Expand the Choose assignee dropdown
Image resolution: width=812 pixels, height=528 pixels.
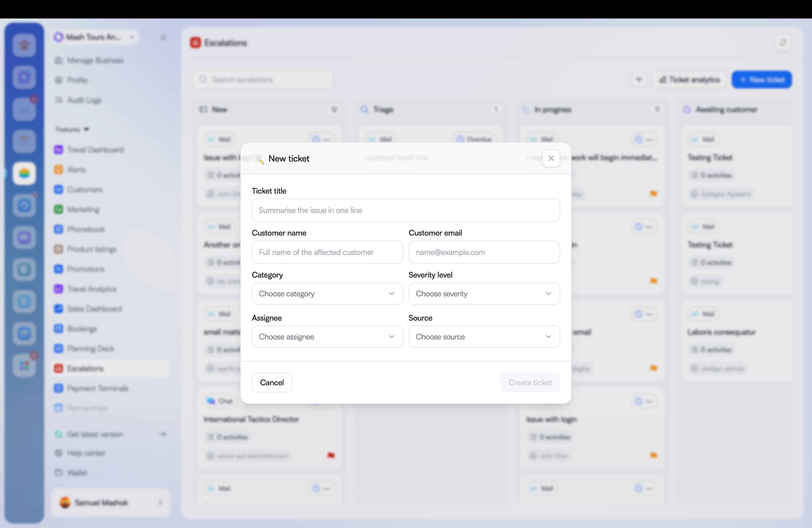point(327,337)
